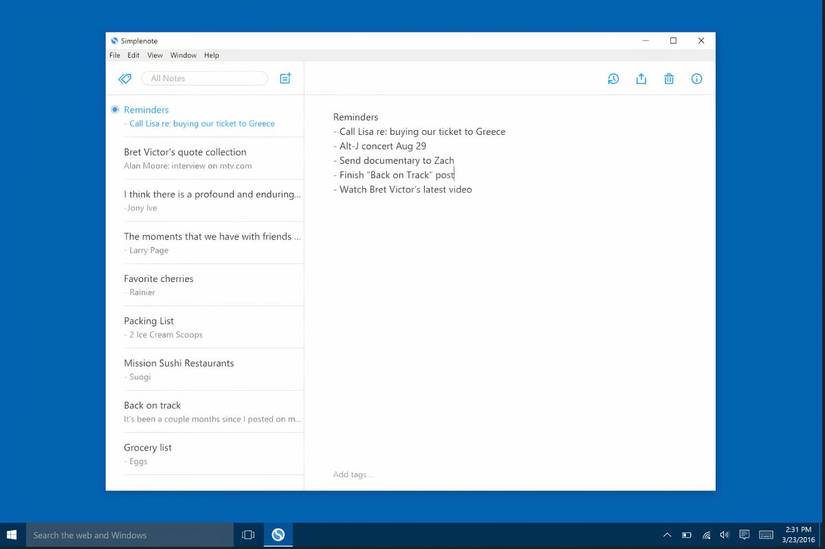825x549 pixels.
Task: Open the touch keyboard icon
Action: click(766, 535)
